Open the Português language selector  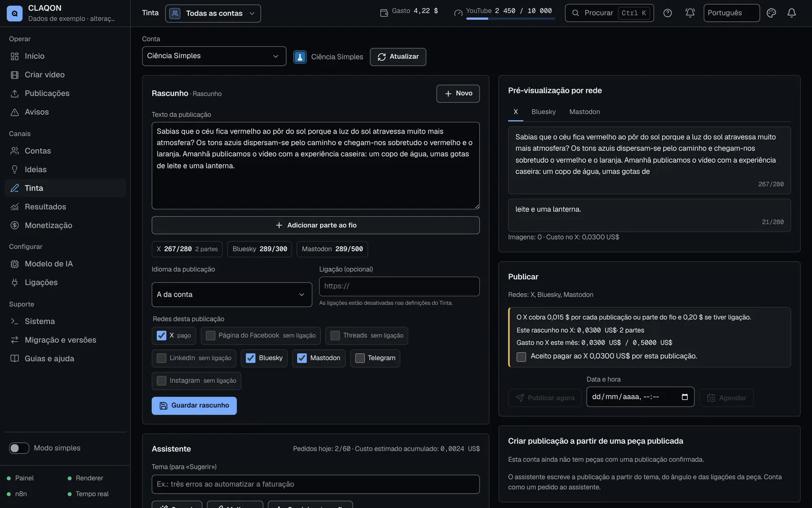click(x=731, y=13)
